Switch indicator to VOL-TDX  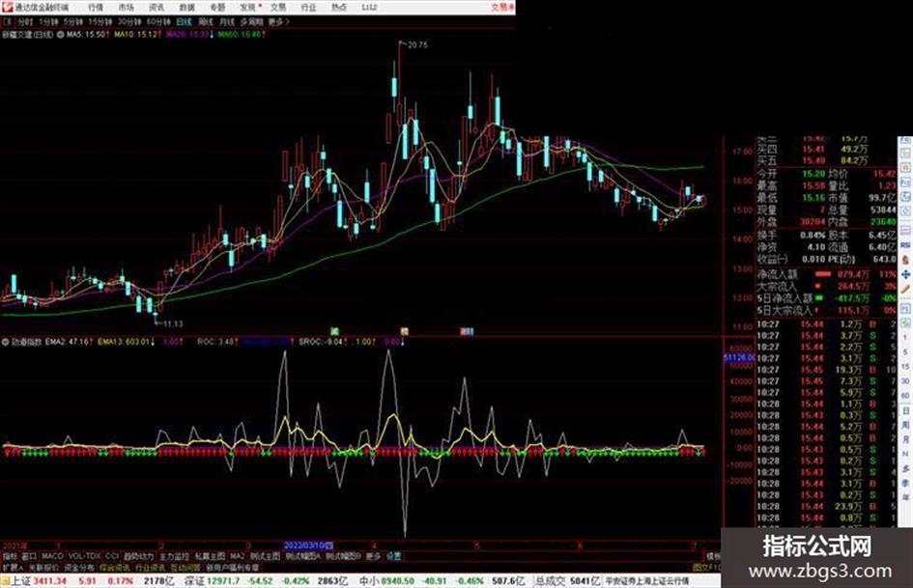(x=84, y=556)
